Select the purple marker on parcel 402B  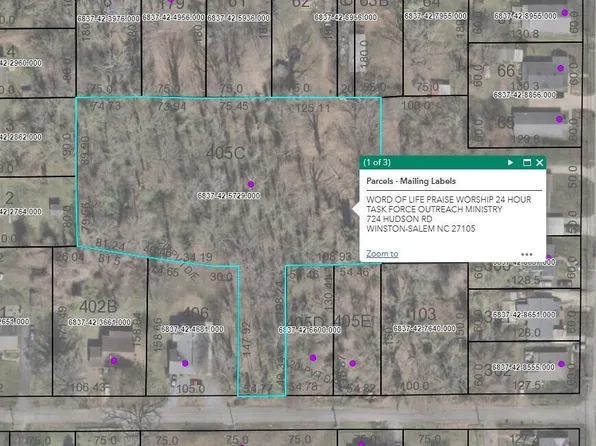pos(114,360)
